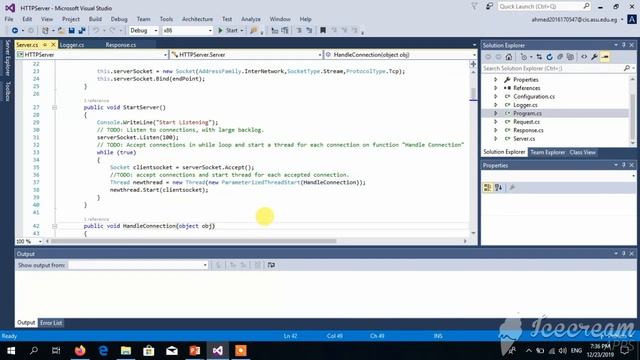Click Sync with Active Document icon
Screen dimensions: 640x360
coord(539,57)
